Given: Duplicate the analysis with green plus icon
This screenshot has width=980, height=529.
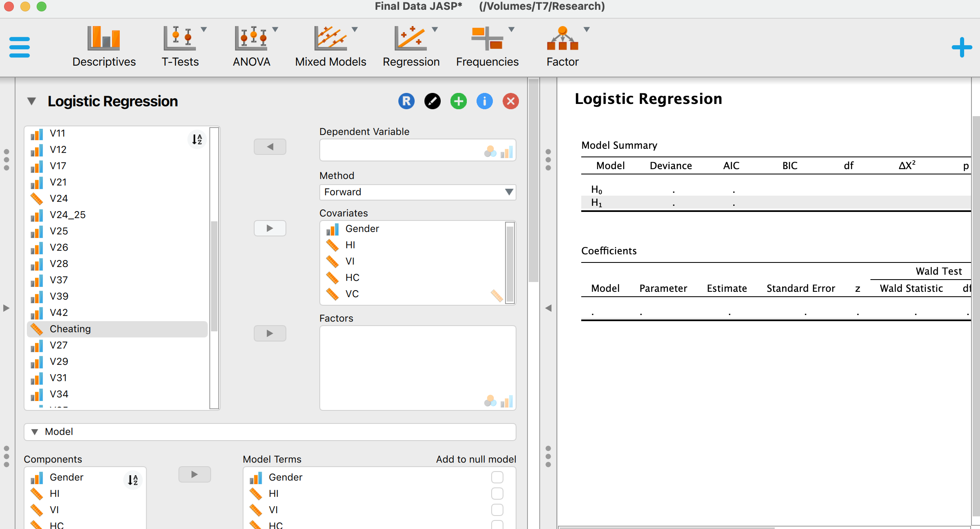Looking at the screenshot, I should click(458, 101).
